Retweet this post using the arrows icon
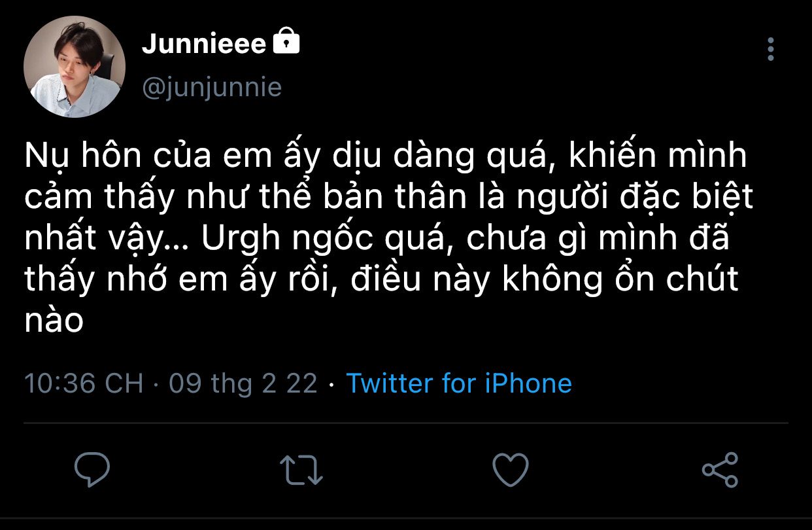 (301, 470)
